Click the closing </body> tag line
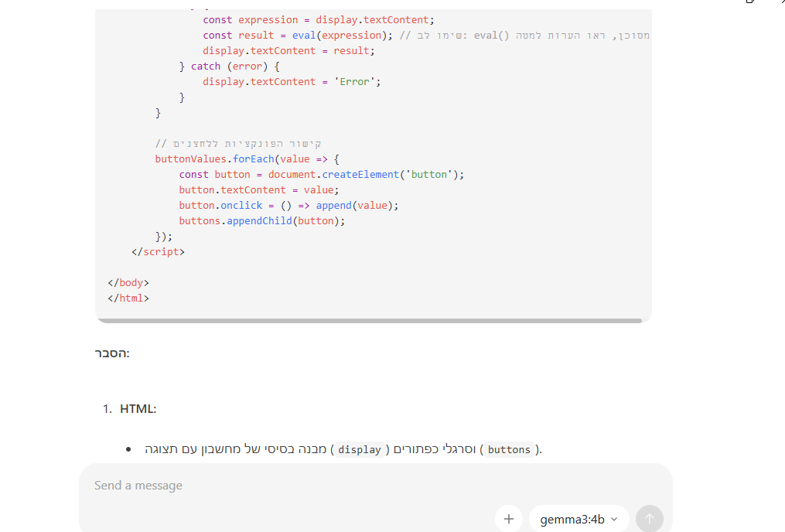The image size is (785, 532). (x=128, y=282)
